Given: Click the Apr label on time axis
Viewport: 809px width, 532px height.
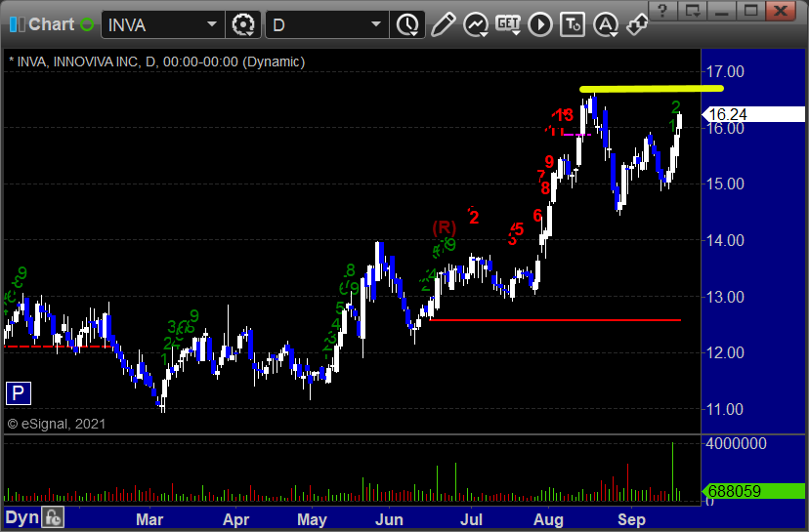Looking at the screenshot, I should (235, 519).
